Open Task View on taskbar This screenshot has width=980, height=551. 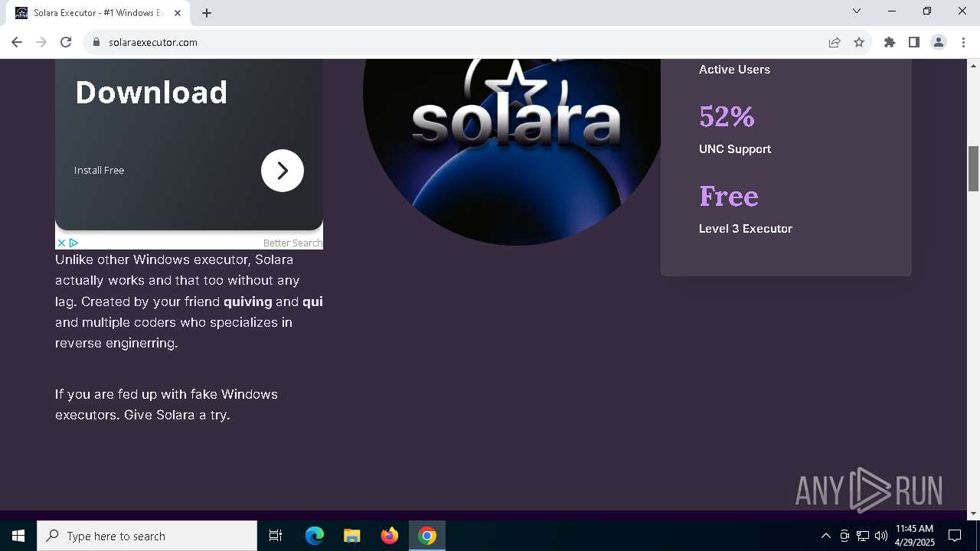[x=276, y=536]
